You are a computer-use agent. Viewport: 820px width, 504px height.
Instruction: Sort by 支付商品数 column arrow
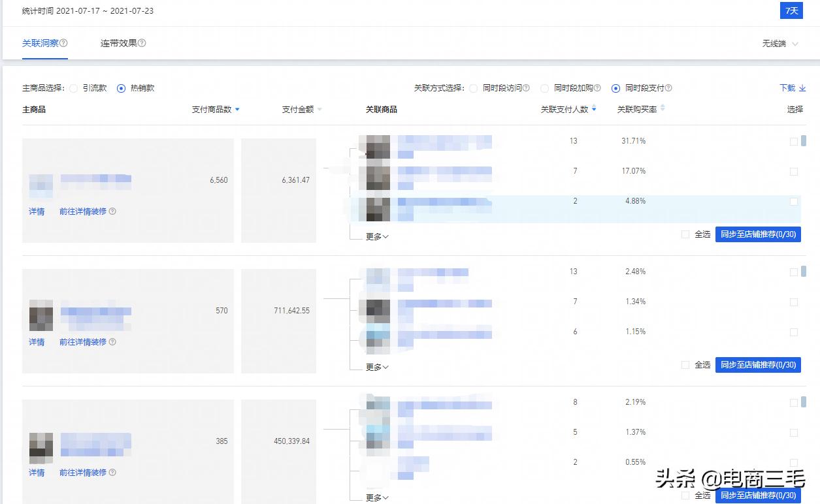(237, 110)
